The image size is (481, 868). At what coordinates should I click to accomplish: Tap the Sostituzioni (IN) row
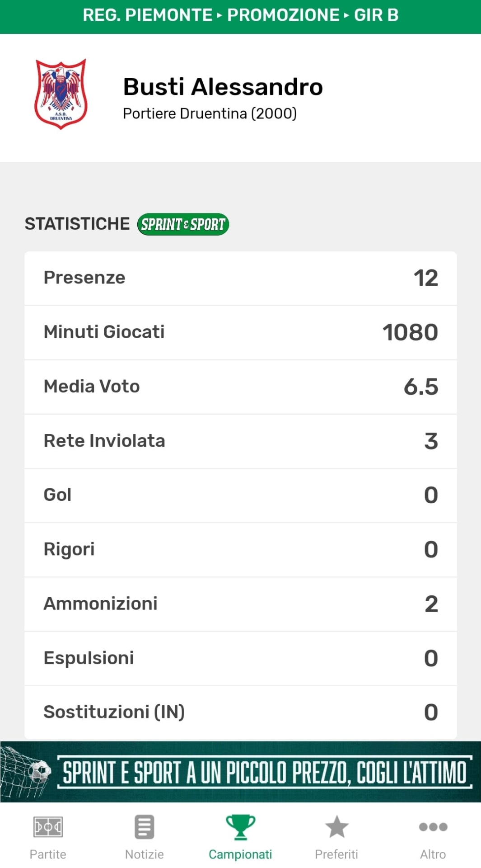240,712
